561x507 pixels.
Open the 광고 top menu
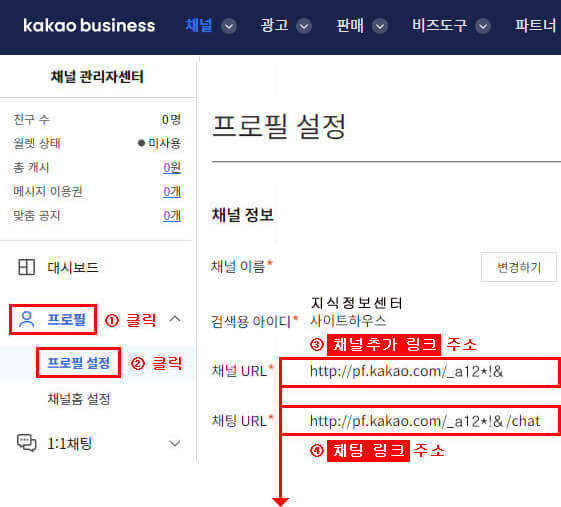(x=274, y=25)
